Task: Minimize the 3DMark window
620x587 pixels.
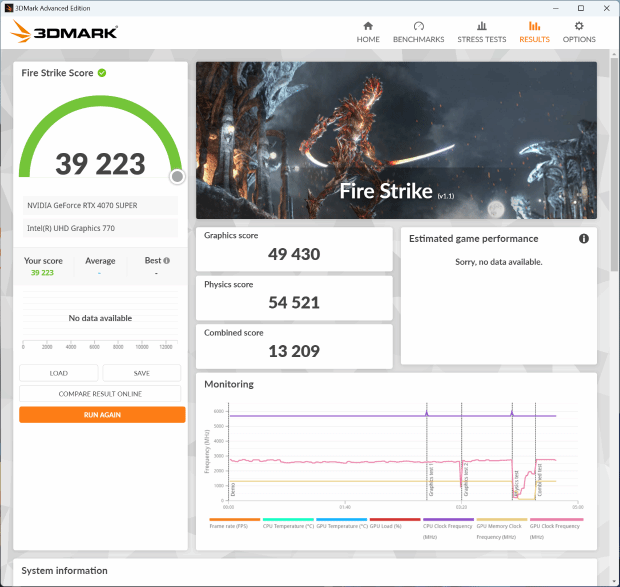Action: [x=556, y=8]
